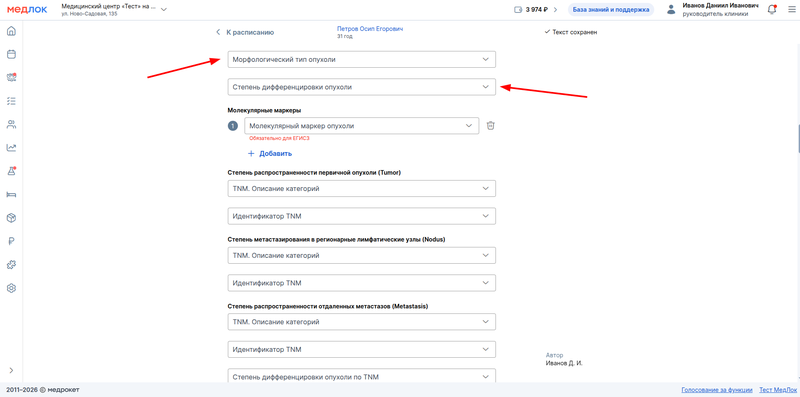Open the analytics chart icon in sidebar

11,148
